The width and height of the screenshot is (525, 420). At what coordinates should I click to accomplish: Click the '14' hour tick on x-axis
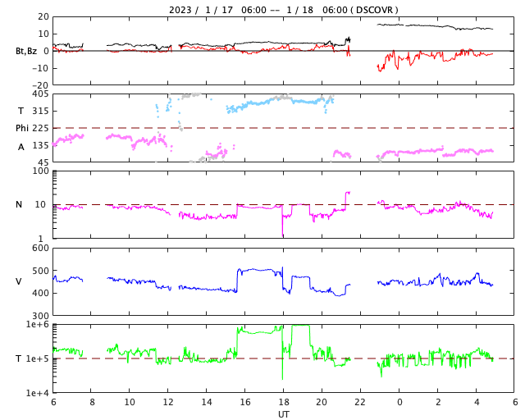pos(207,402)
